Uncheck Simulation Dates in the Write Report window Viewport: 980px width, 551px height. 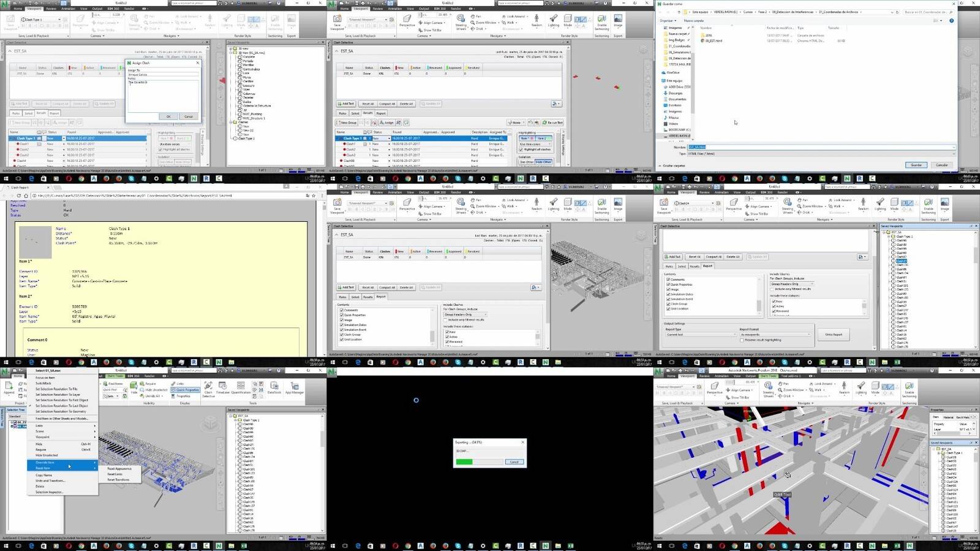coord(668,294)
